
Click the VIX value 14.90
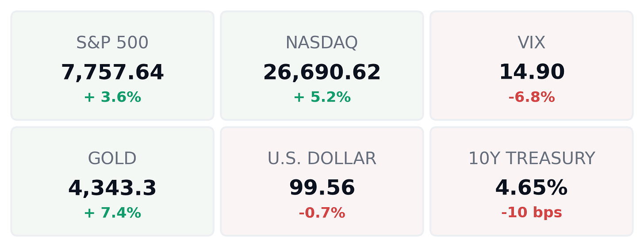(x=532, y=72)
